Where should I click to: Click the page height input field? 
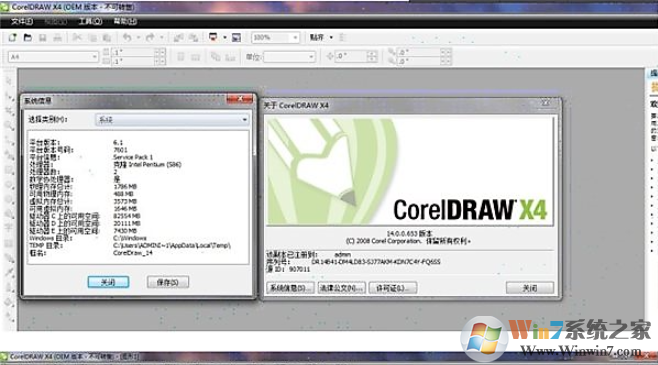tap(133, 61)
